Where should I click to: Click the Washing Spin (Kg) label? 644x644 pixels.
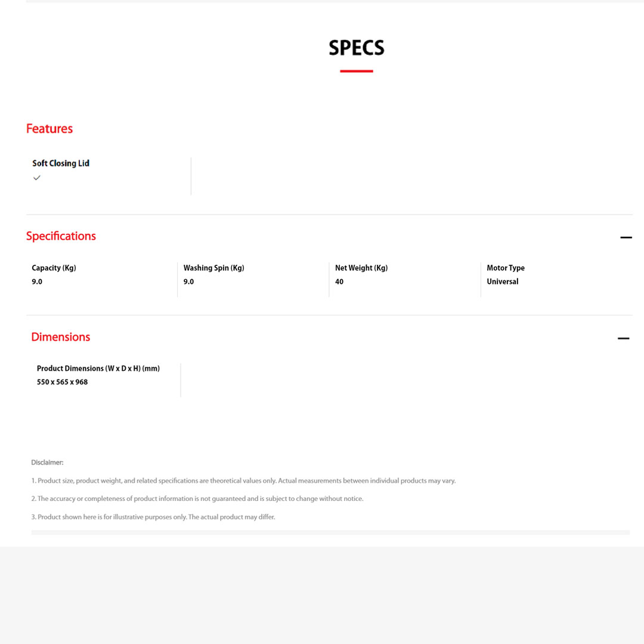coord(214,268)
